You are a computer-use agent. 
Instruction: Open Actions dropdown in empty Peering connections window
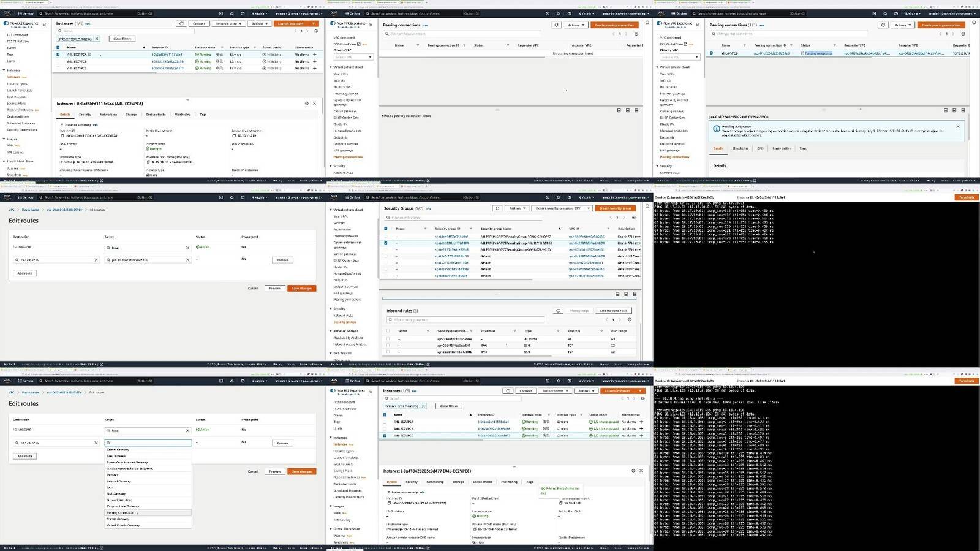[576, 25]
